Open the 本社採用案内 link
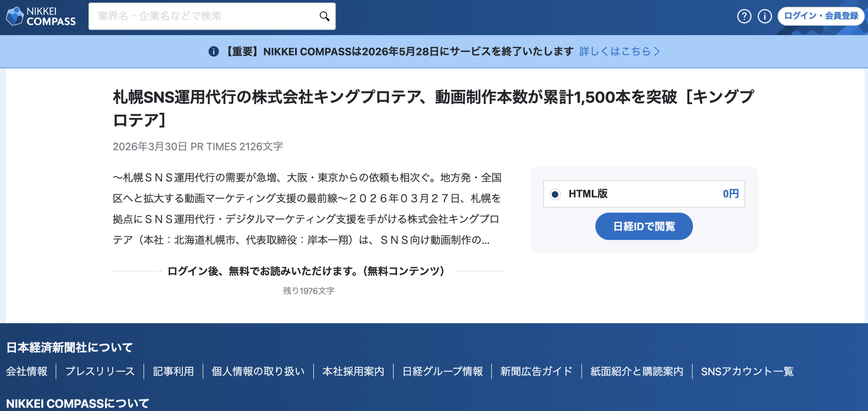The width and height of the screenshot is (868, 411). click(353, 371)
